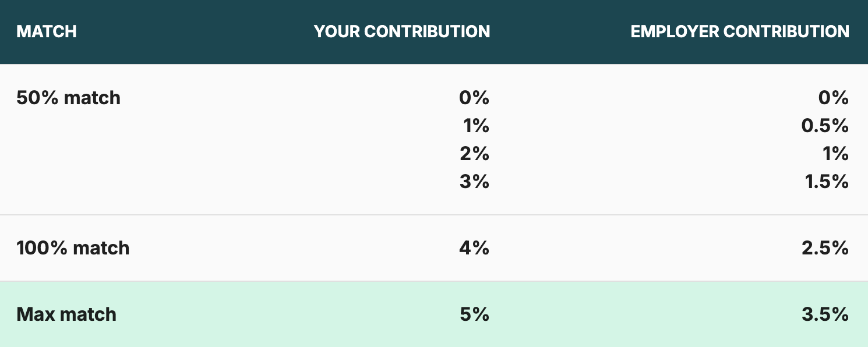Screen dimensions: 868x347
Task: Click the 3% your contribution value
Action: [x=475, y=182]
